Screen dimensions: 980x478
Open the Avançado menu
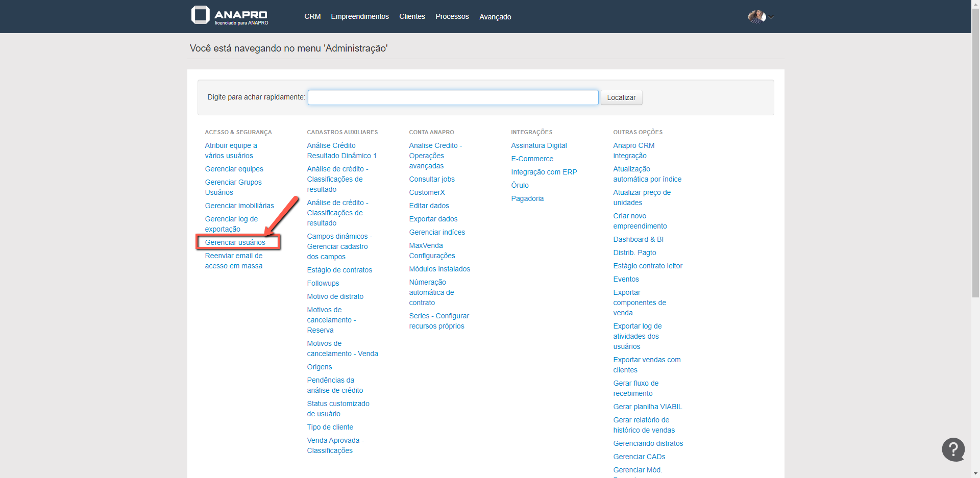[495, 17]
